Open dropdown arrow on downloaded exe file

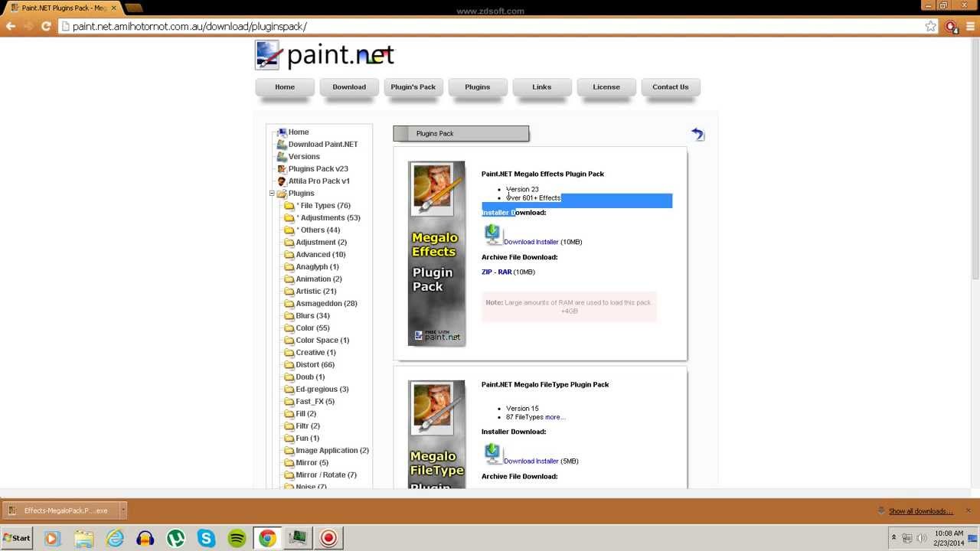(x=122, y=510)
